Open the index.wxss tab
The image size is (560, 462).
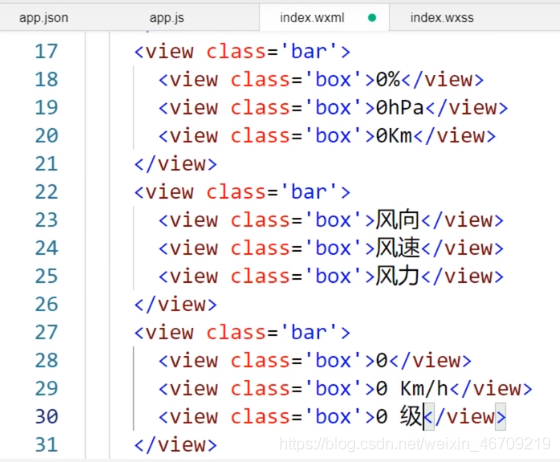(x=442, y=17)
